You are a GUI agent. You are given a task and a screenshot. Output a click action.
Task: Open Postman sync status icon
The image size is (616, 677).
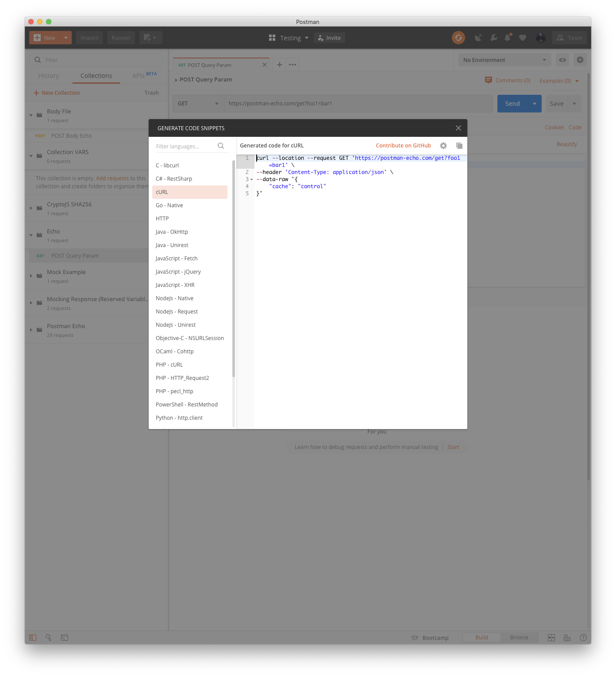point(458,38)
